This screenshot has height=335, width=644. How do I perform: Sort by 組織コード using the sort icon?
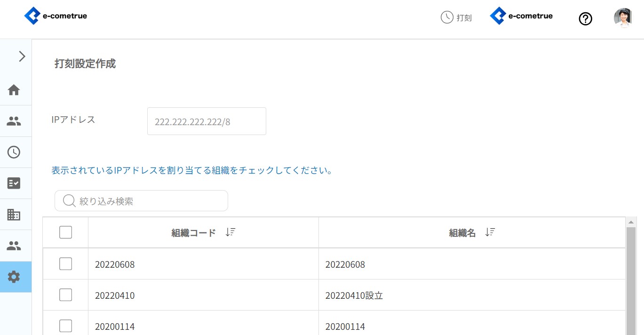(230, 232)
